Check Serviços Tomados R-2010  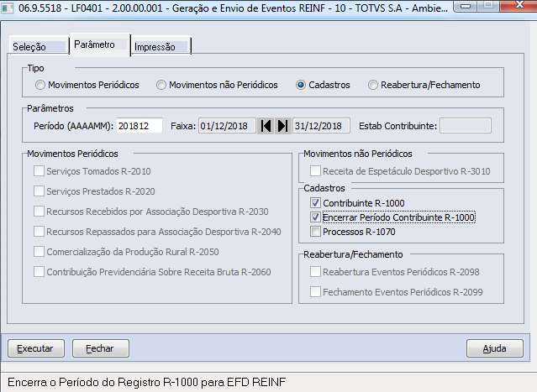pos(39,171)
